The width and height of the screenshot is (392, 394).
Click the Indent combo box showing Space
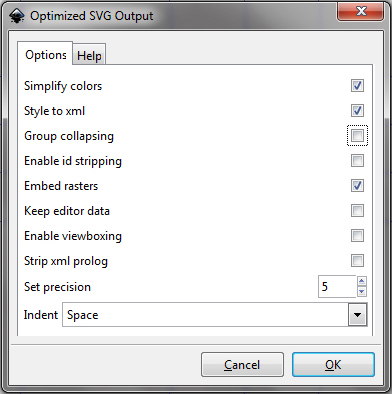pos(215,315)
